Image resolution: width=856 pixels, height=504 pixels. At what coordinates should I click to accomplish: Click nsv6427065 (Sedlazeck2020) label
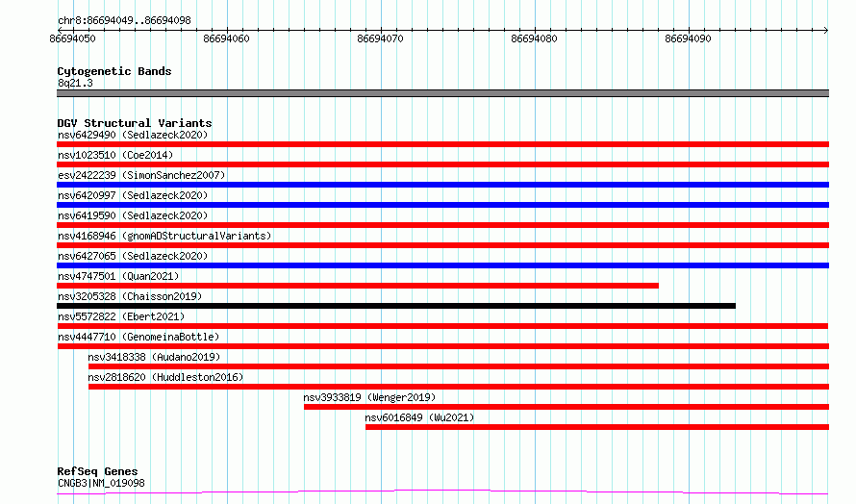pyautogui.click(x=133, y=256)
